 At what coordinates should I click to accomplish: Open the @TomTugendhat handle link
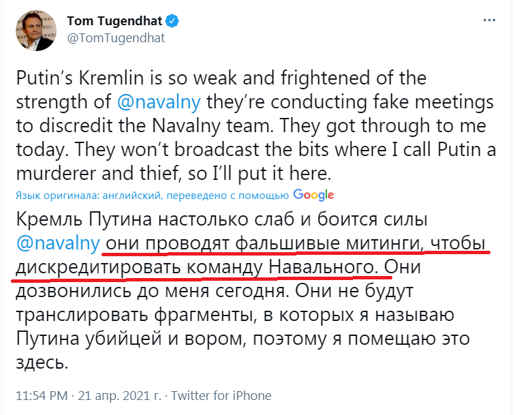click(115, 38)
